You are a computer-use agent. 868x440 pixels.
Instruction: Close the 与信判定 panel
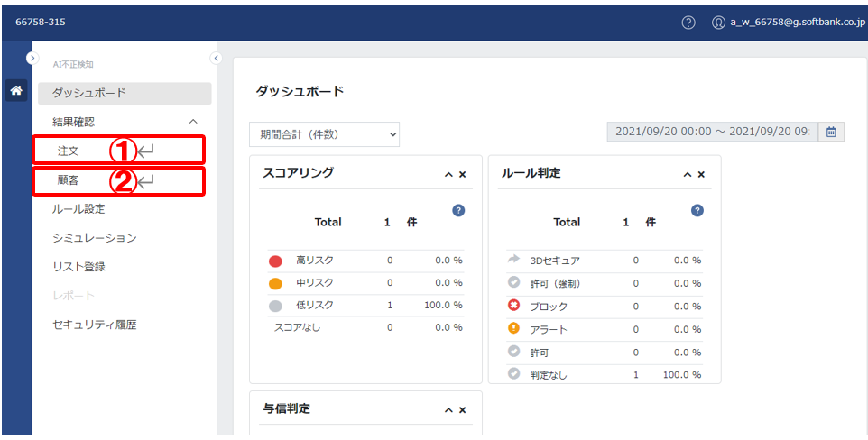coord(463,410)
